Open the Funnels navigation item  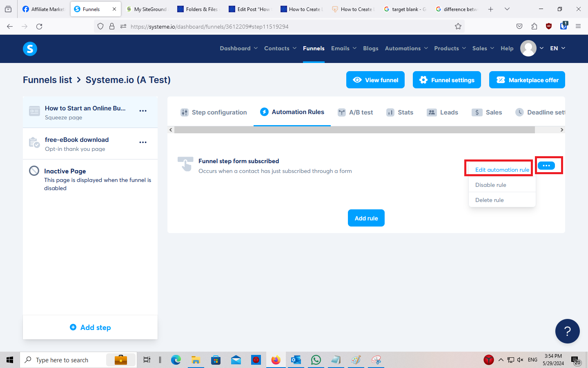[x=314, y=48]
